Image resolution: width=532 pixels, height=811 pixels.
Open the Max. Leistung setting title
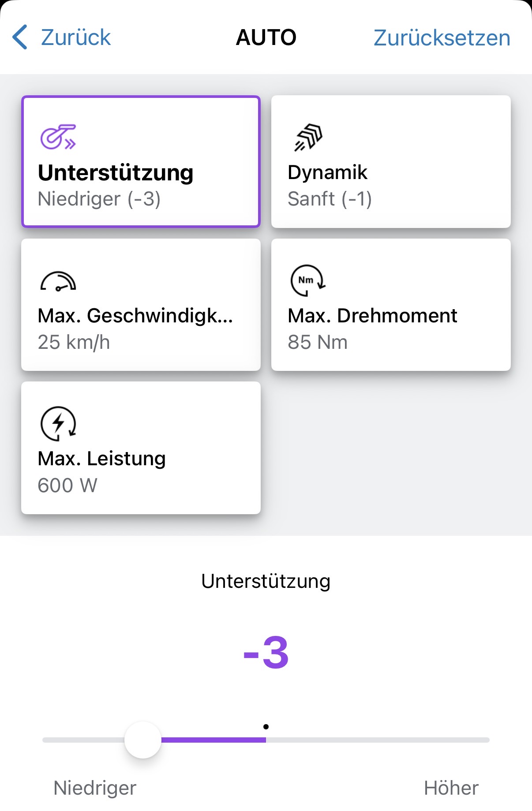tap(101, 459)
